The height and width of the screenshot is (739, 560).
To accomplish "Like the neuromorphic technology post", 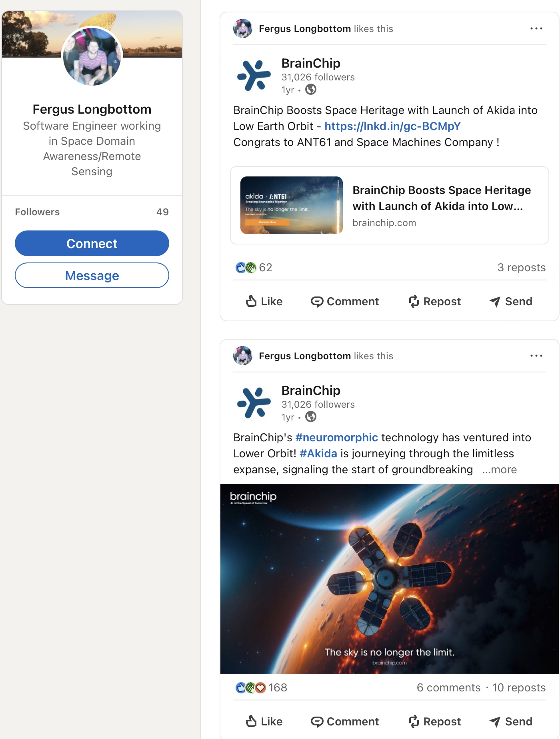I will coord(264,721).
